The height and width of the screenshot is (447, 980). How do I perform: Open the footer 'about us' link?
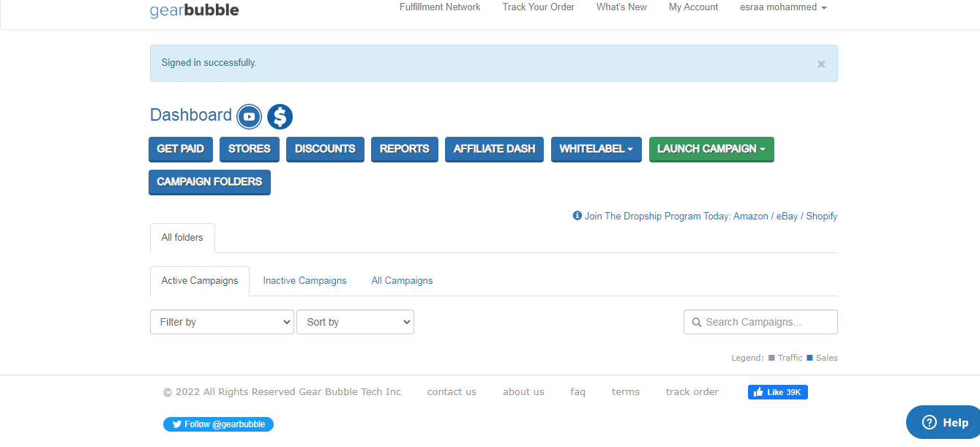tap(523, 392)
